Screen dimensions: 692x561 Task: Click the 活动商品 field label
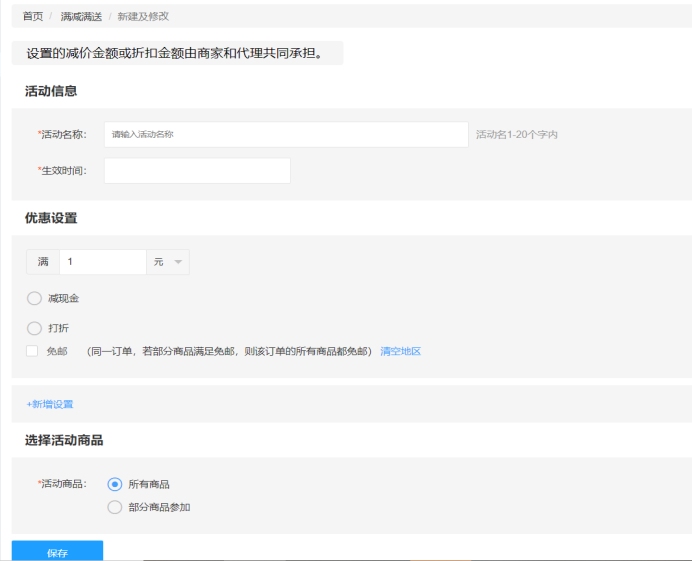coord(62,484)
